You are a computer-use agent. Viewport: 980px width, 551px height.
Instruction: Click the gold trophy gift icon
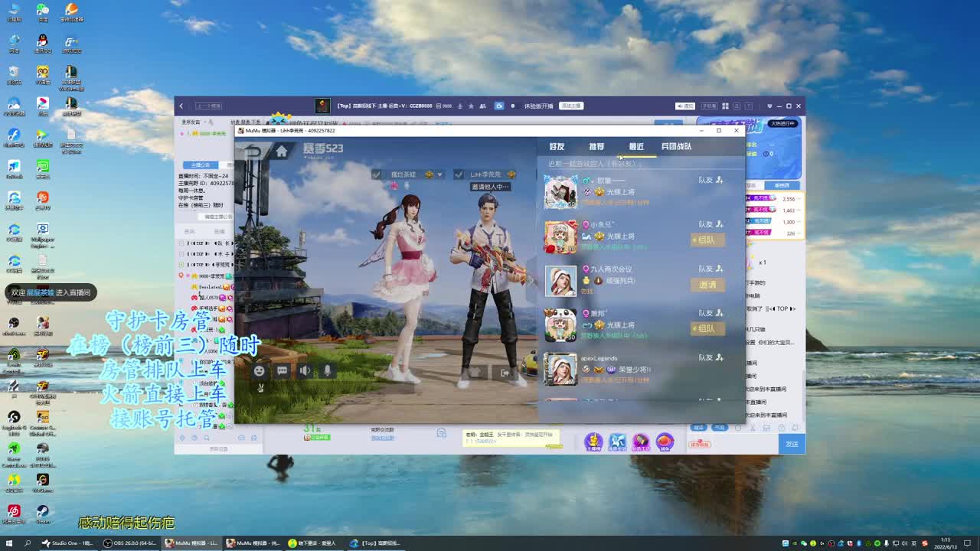click(x=593, y=442)
